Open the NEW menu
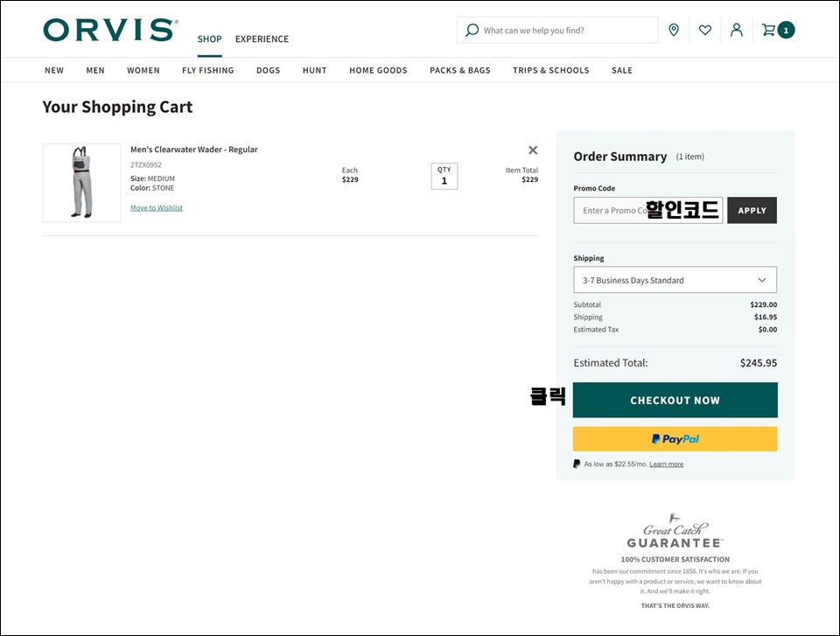 point(54,70)
